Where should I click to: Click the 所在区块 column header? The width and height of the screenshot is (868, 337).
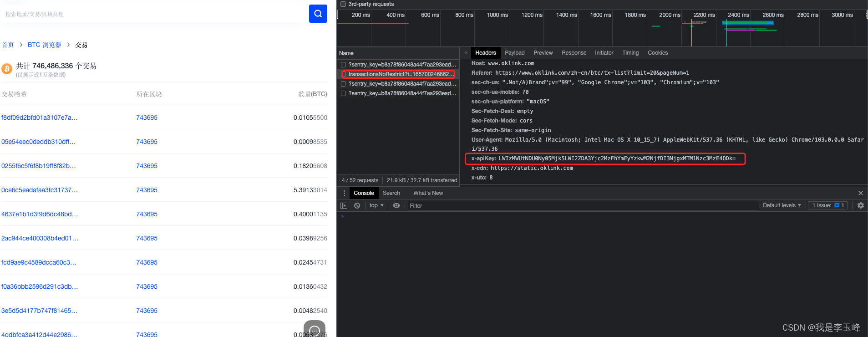(149, 94)
